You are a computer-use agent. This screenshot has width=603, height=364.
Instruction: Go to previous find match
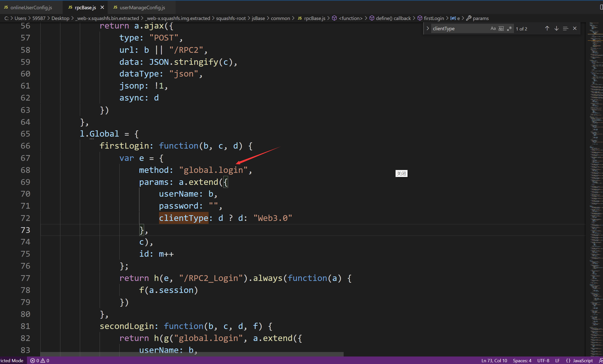547,29
